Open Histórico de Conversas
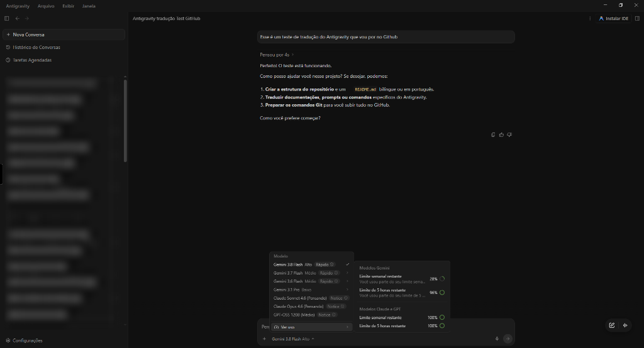Image resolution: width=644 pixels, height=348 pixels. pyautogui.click(x=64, y=47)
